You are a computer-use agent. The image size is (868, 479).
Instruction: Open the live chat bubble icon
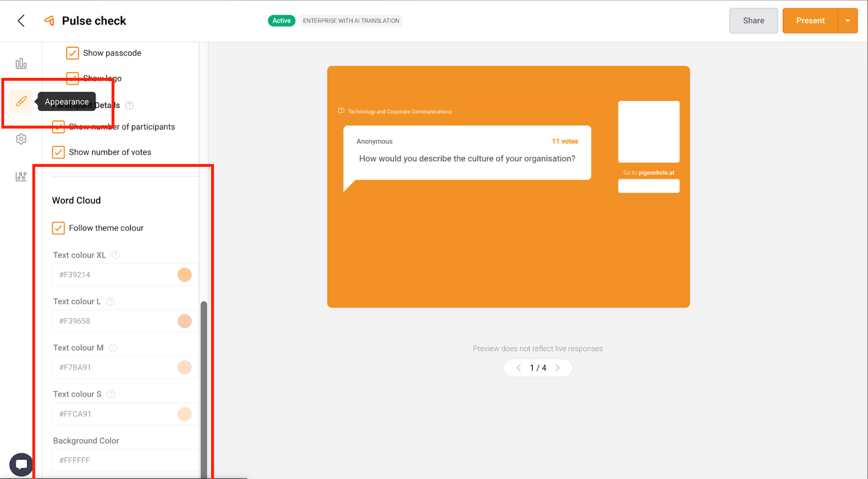pyautogui.click(x=21, y=464)
